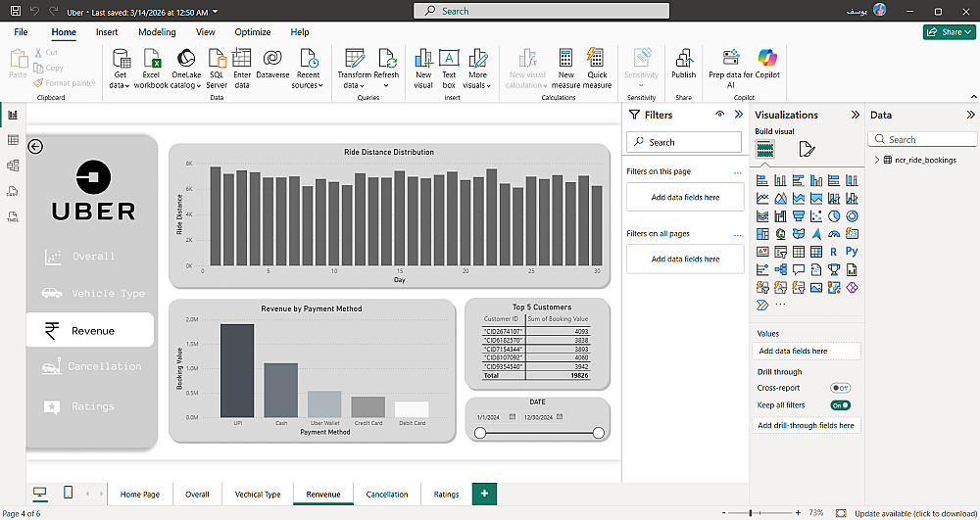The image size is (980, 520).
Task: Click the right handle of date slider
Action: tap(598, 433)
